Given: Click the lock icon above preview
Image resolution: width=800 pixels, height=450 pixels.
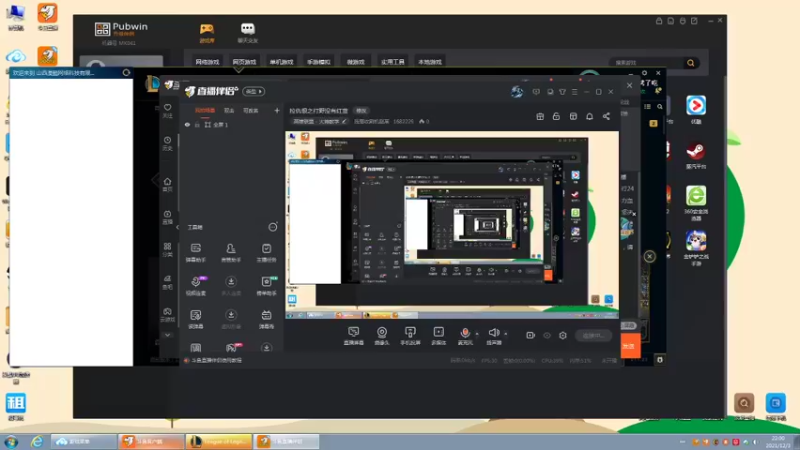Looking at the screenshot, I should [x=556, y=116].
